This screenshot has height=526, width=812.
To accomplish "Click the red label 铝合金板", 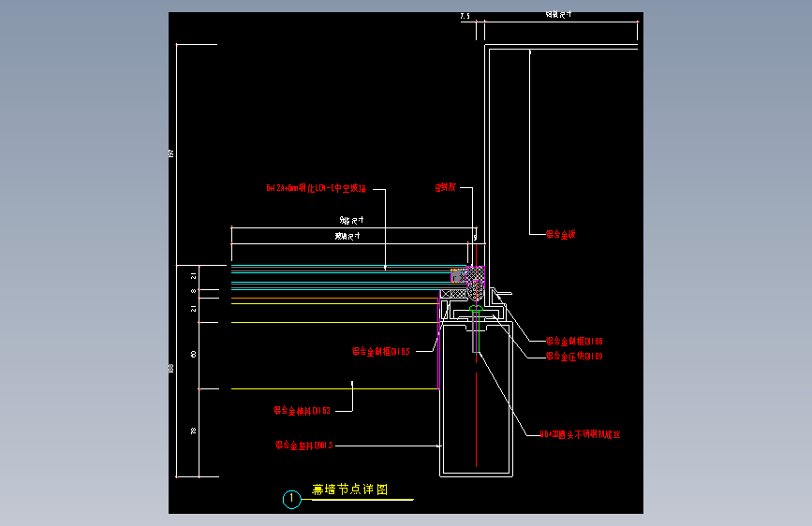I will (x=561, y=235).
